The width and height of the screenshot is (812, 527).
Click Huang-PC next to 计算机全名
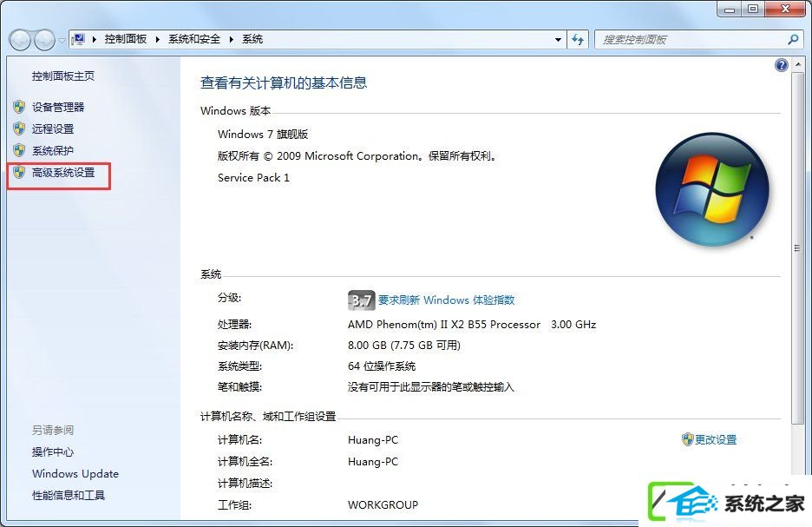(373, 462)
